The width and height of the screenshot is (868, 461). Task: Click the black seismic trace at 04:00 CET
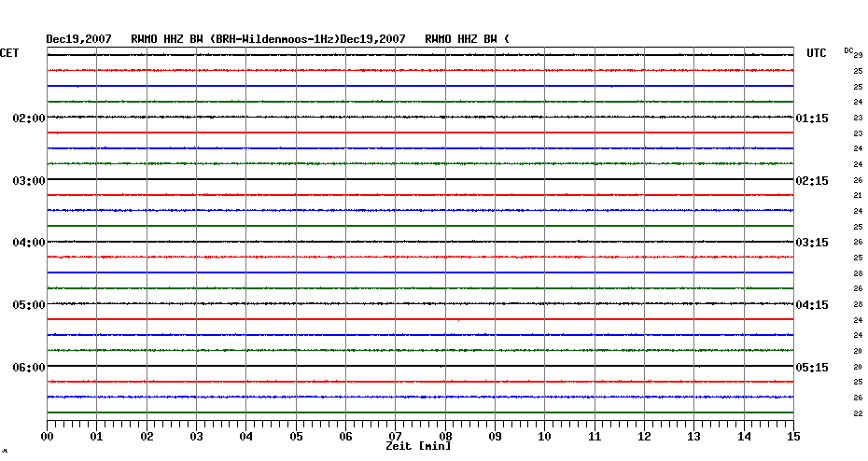pyautogui.click(x=420, y=242)
